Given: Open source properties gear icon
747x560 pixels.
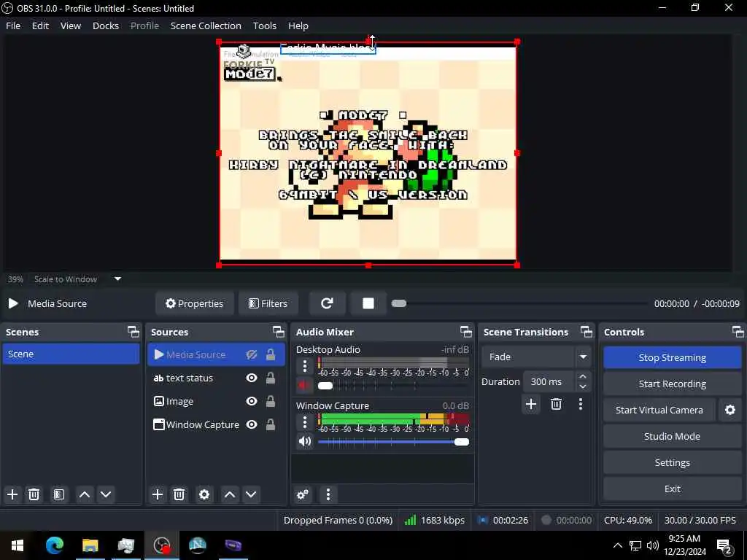Looking at the screenshot, I should click(204, 495).
